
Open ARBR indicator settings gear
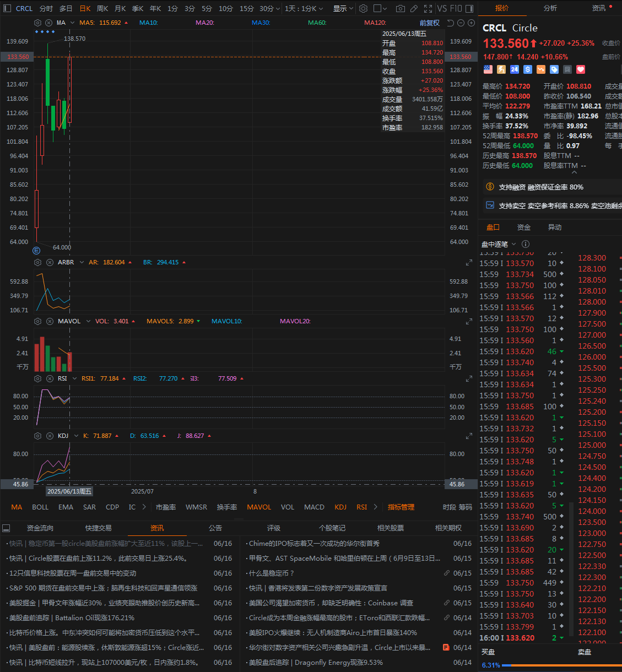[37, 262]
